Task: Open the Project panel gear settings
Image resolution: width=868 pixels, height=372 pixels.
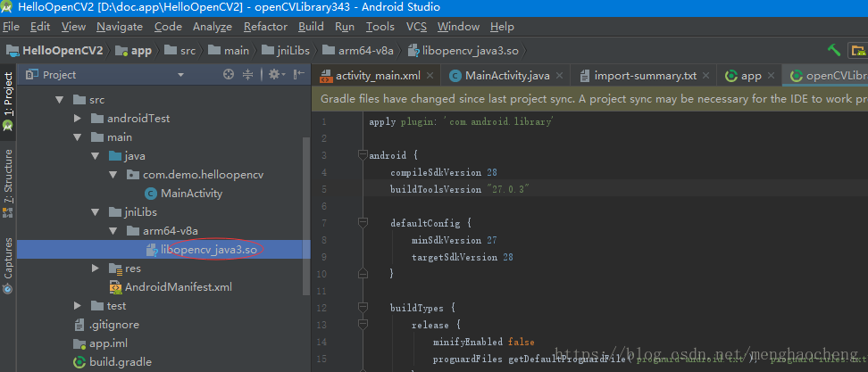Action: click(277, 74)
